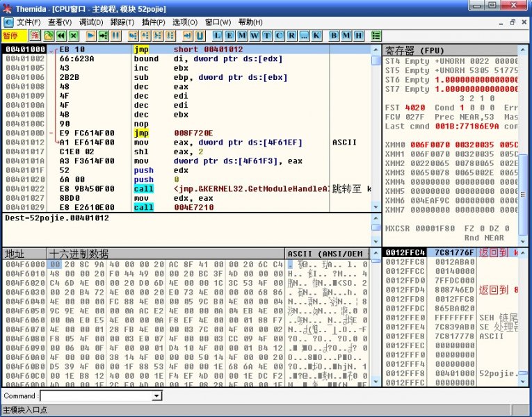Click the stack pane scroll-up arrow
This screenshot has width=532, height=417.
pyautogui.click(x=524, y=253)
